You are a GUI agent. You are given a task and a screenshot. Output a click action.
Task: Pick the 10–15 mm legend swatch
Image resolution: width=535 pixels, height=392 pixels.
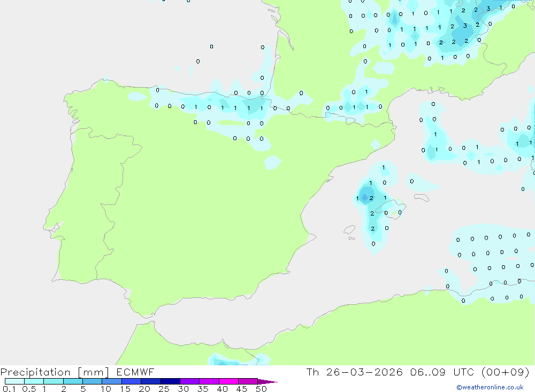112,381
